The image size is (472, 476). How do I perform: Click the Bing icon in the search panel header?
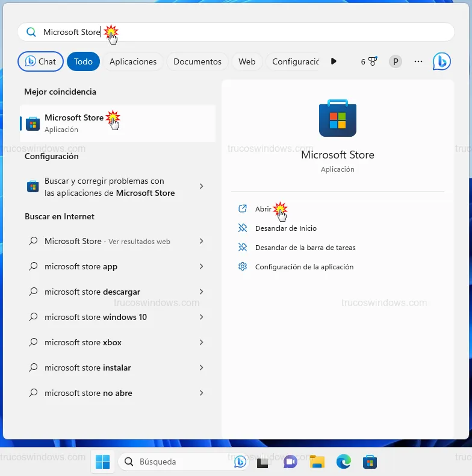click(x=441, y=61)
